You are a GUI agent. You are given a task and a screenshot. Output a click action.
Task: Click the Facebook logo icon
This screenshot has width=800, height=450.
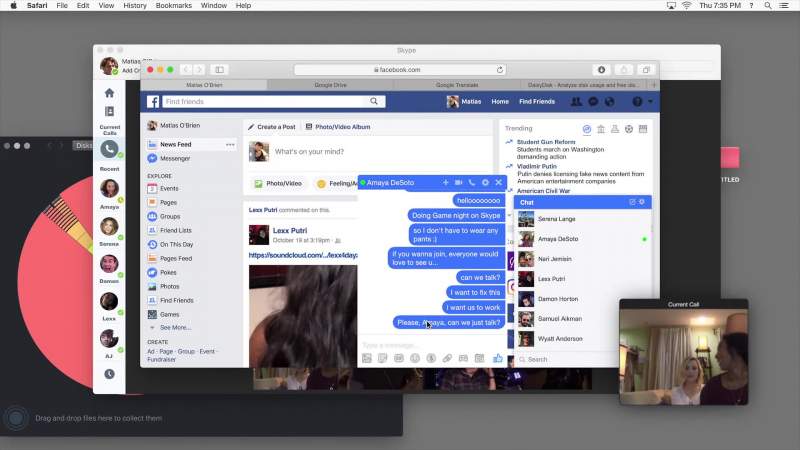(153, 102)
